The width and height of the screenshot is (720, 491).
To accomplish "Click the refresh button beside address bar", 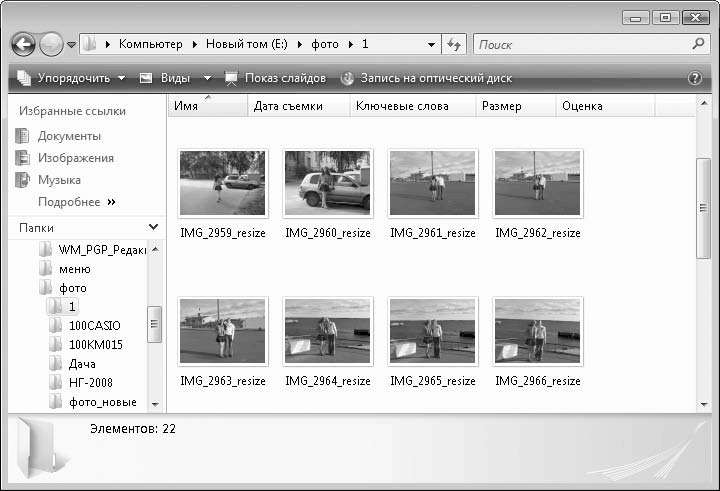I will coord(454,45).
